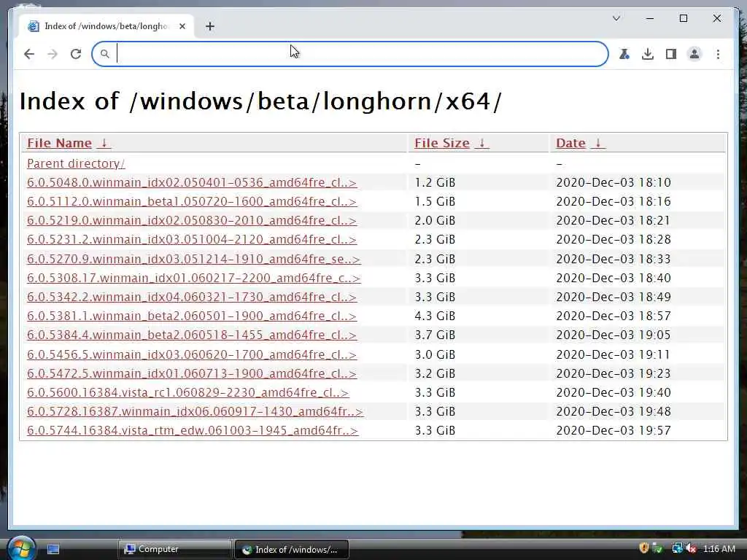Click the Index of /windows/beta/longhorn/x64/ heading
This screenshot has width=747, height=560.
pyautogui.click(x=260, y=101)
